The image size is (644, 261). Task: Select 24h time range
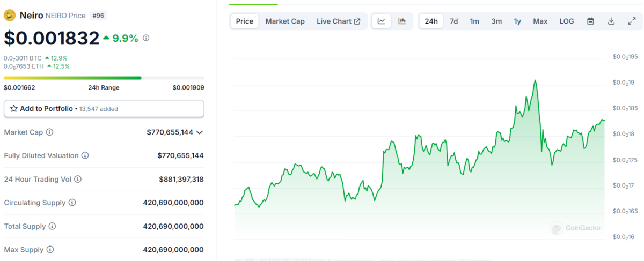431,21
